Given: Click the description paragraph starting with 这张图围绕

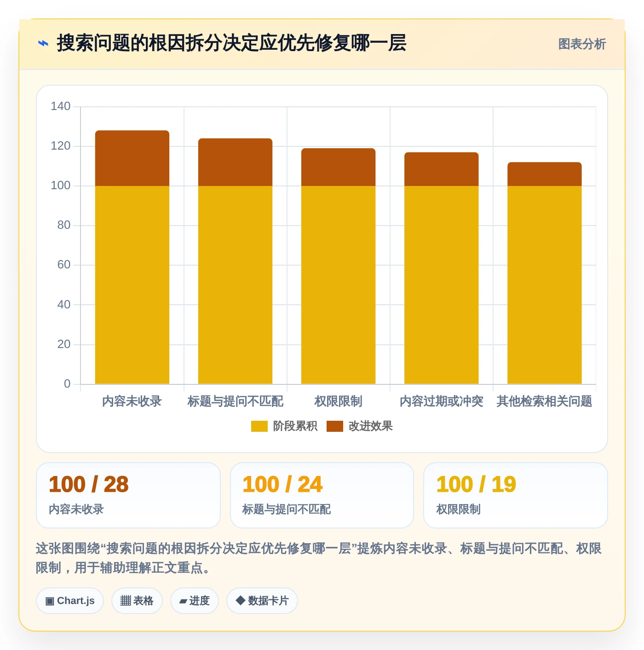Looking at the screenshot, I should 318,558.
